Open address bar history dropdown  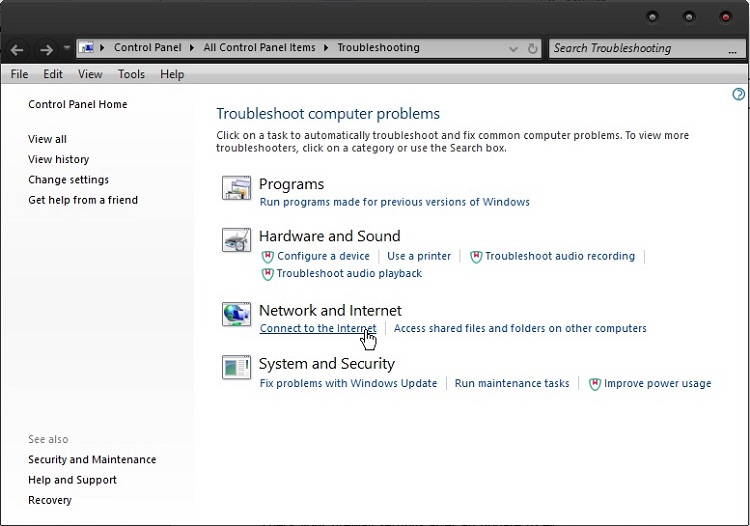point(513,49)
